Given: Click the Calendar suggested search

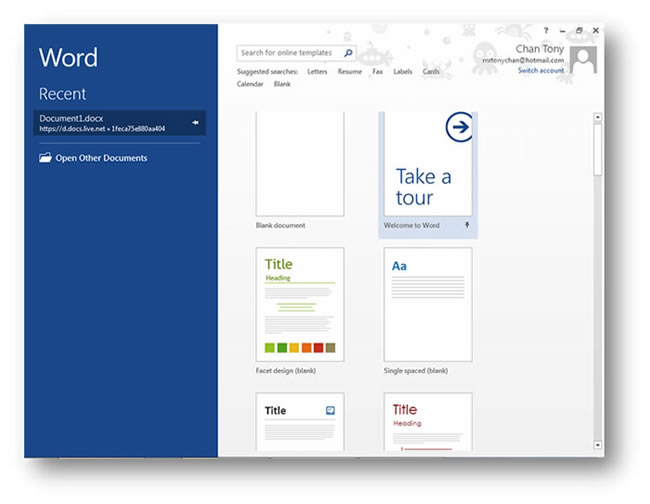Looking at the screenshot, I should click(250, 84).
